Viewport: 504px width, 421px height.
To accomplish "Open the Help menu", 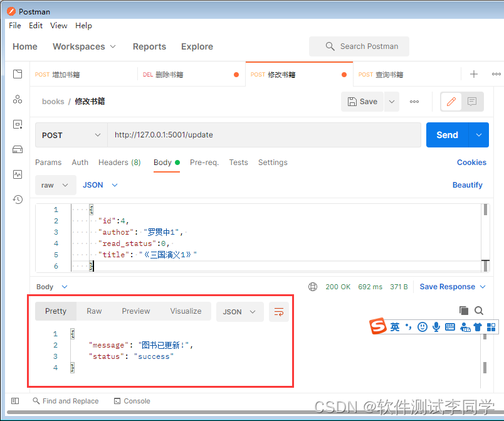I will coord(83,25).
